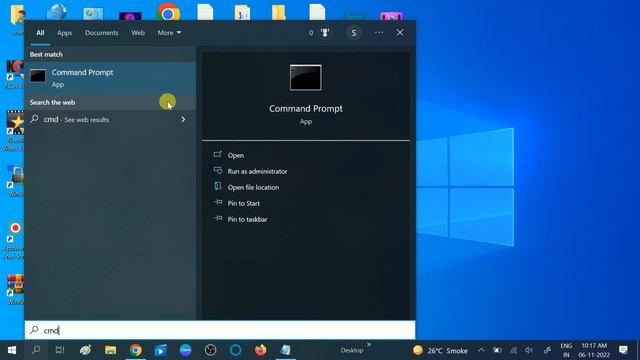The width and height of the screenshot is (640, 360).
Task: Open cmd web results entry
Action: pyautogui.click(x=110, y=120)
